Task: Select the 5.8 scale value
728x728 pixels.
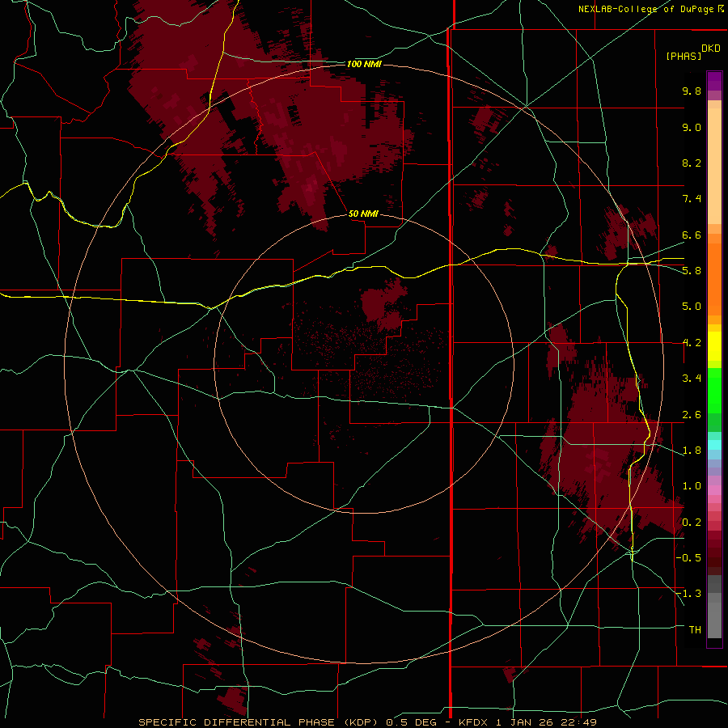Action: point(692,271)
